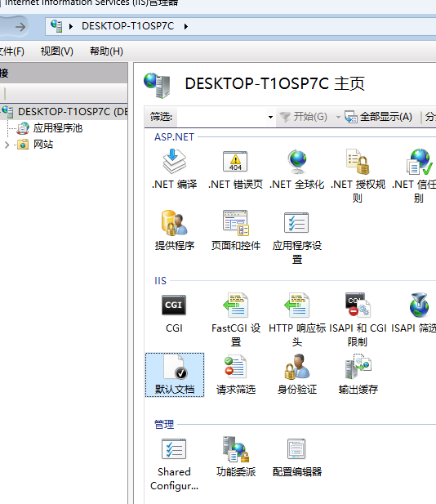436x504 pixels.
Task: Open the CGI feature icon
Action: 174,305
